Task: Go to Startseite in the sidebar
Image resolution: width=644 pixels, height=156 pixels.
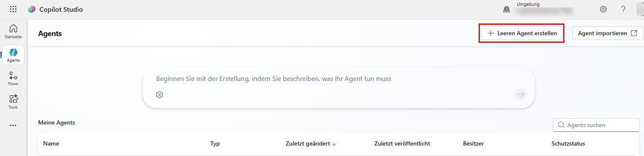Action: click(13, 31)
